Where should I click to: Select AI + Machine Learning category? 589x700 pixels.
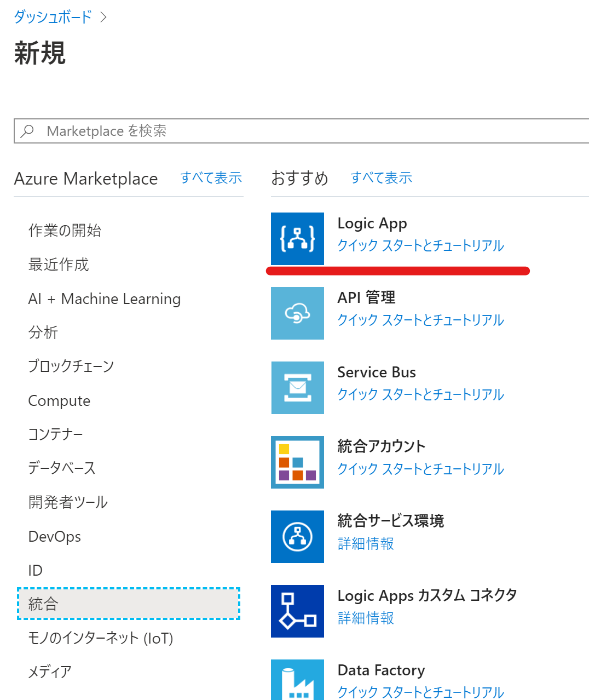[x=105, y=299]
